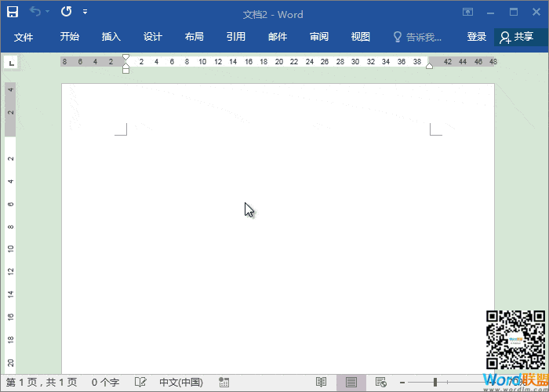549x392 pixels.
Task: Open Ribbon Display Options button
Action: 467,12
